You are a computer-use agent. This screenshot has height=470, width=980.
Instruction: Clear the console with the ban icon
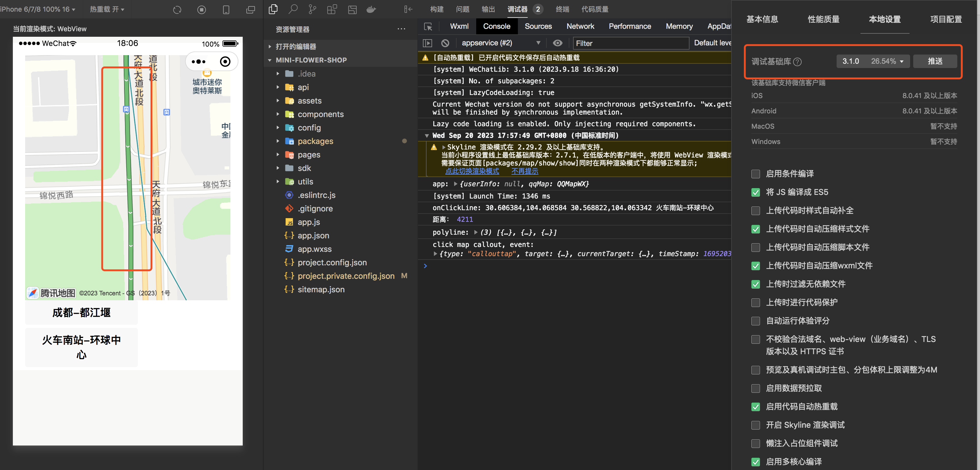(445, 43)
